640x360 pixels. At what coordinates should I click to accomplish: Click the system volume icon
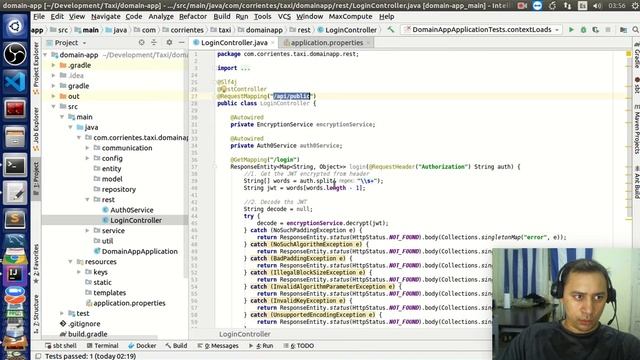coord(597,6)
